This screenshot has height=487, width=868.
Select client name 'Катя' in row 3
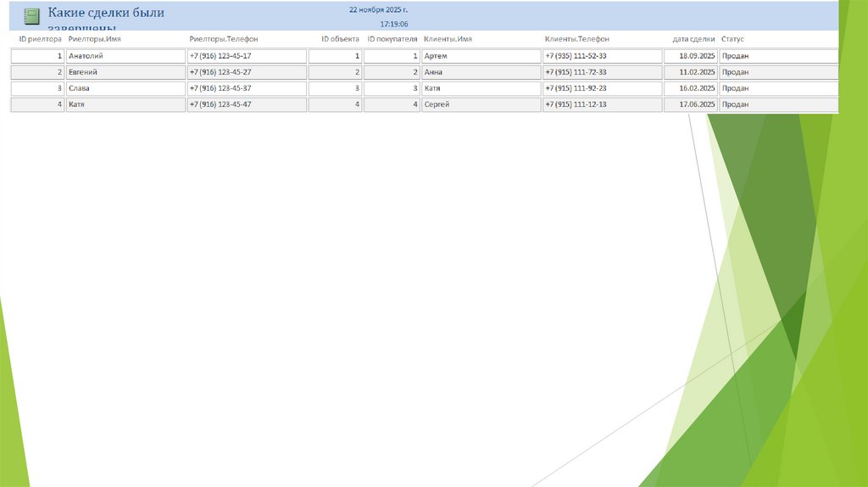481,88
